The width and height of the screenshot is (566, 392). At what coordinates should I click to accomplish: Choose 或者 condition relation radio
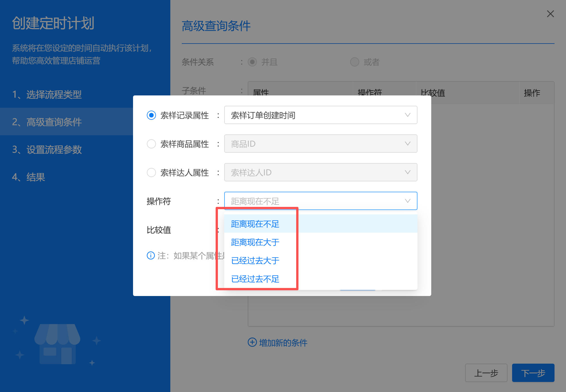click(354, 62)
